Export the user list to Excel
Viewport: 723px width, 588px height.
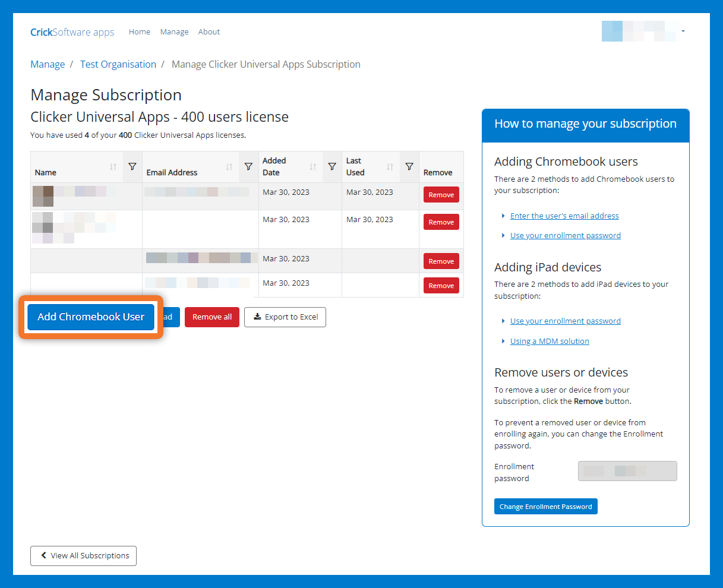pyautogui.click(x=285, y=317)
